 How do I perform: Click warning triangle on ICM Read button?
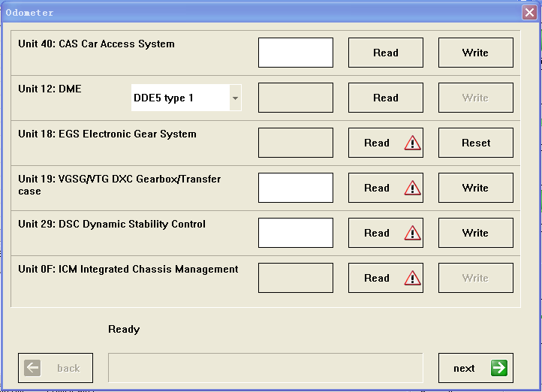412,278
